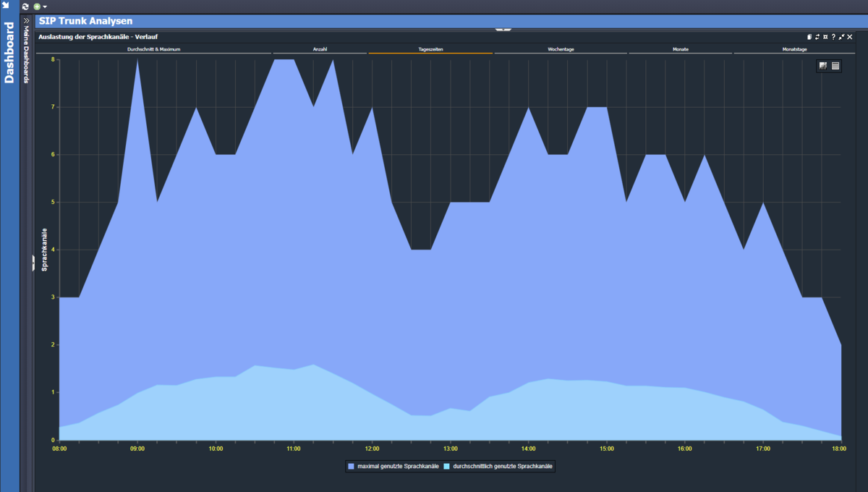Go to the Monate tab
Screen dimensions: 868x492
[x=680, y=49]
